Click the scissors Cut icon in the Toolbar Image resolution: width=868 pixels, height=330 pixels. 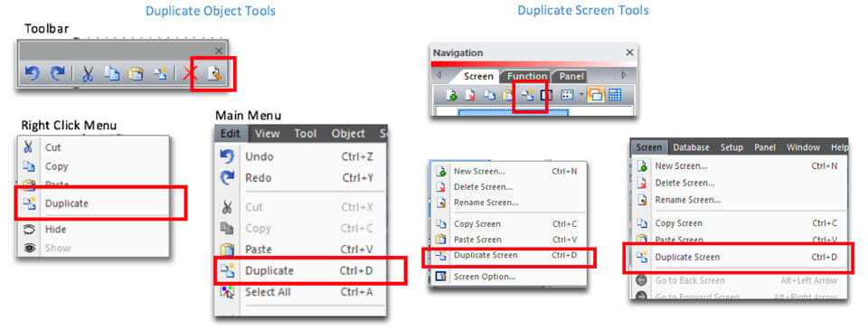point(87,73)
